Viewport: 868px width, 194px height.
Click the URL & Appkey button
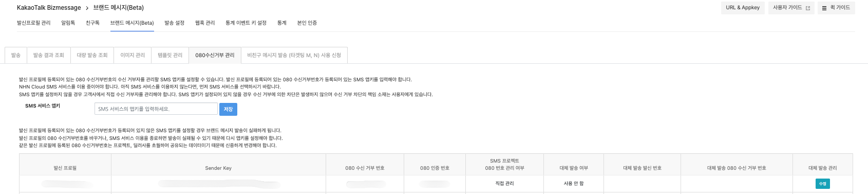[743, 8]
